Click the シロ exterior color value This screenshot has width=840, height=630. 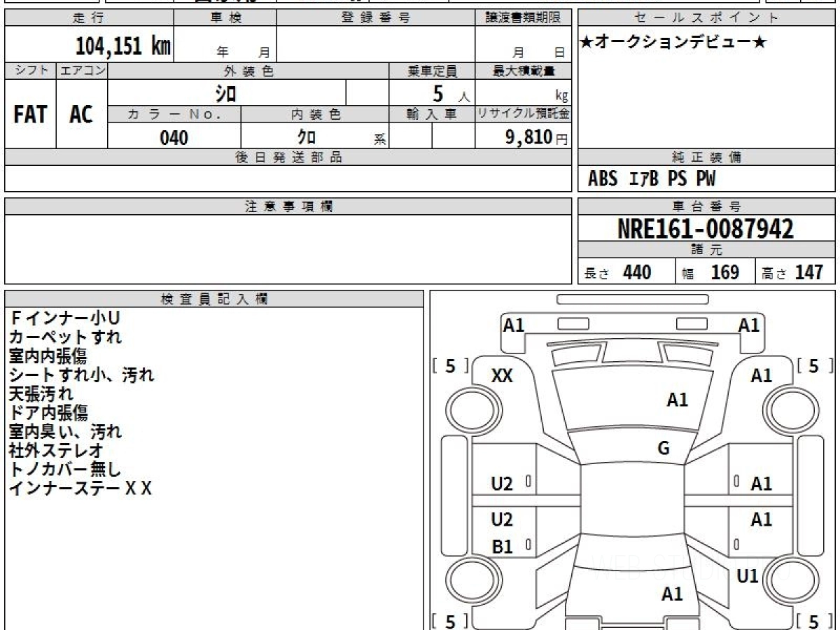[x=226, y=92]
